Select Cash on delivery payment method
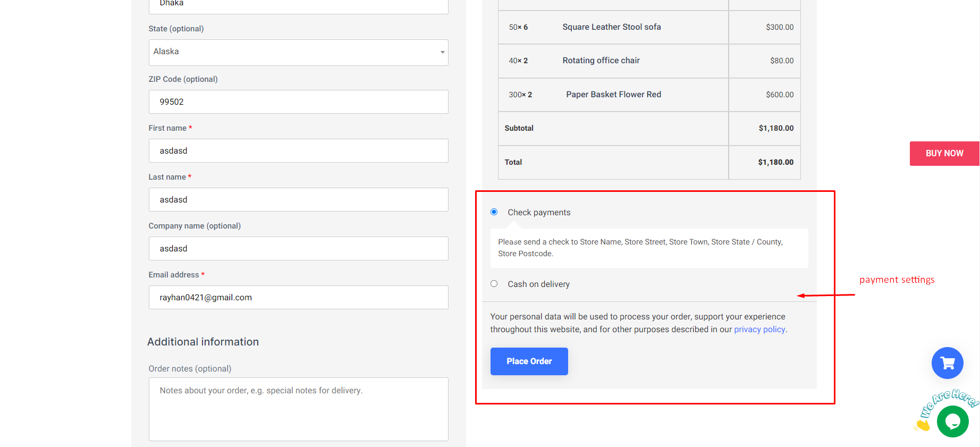Image resolution: width=980 pixels, height=447 pixels. coord(494,284)
